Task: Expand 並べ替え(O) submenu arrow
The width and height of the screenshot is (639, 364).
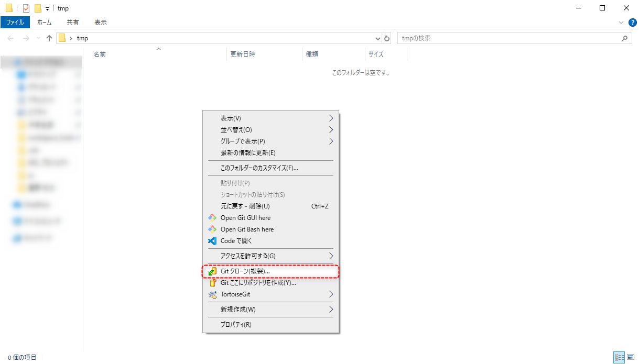Action: pos(331,130)
